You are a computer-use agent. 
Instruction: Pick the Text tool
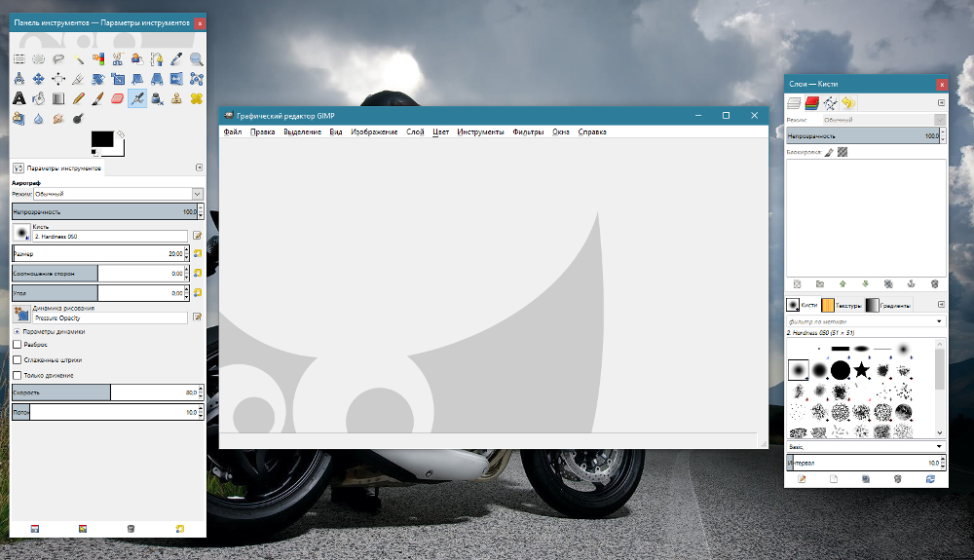tap(19, 98)
